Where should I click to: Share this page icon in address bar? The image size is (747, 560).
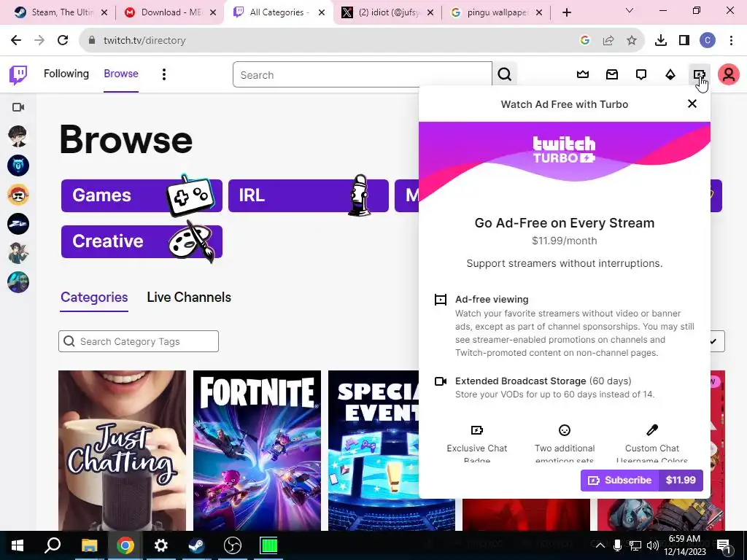click(x=608, y=41)
